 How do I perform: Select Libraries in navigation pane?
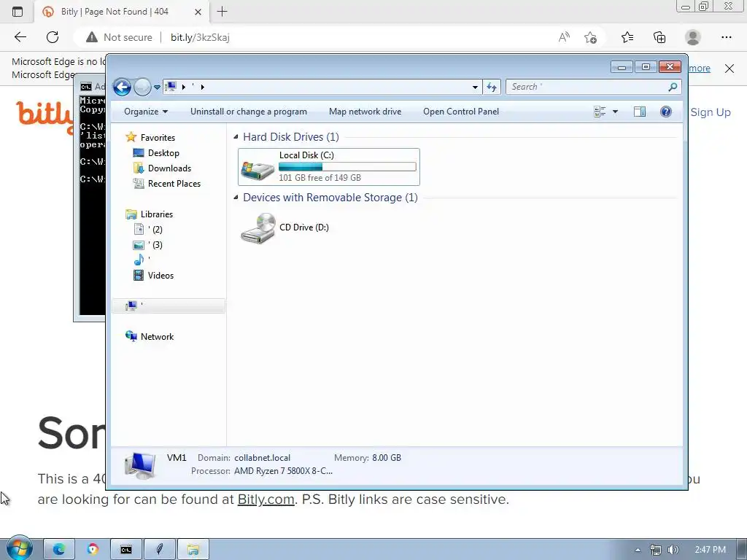[x=149, y=214]
